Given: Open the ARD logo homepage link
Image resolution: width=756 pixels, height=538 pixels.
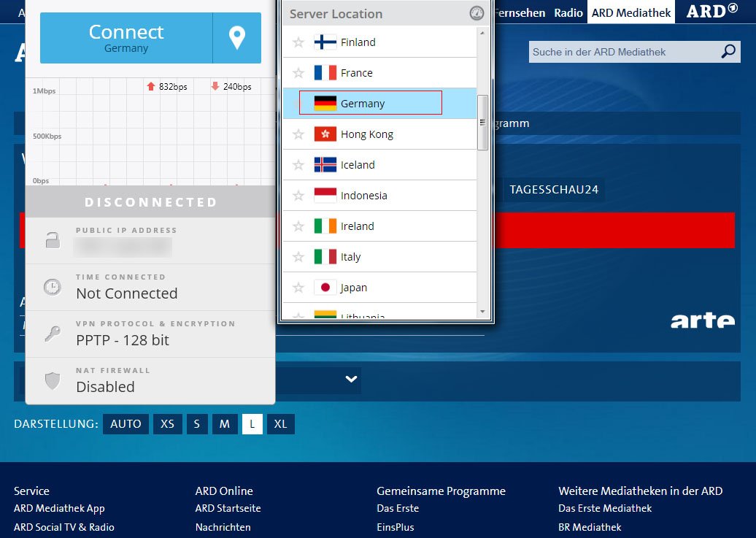Looking at the screenshot, I should coord(711,11).
